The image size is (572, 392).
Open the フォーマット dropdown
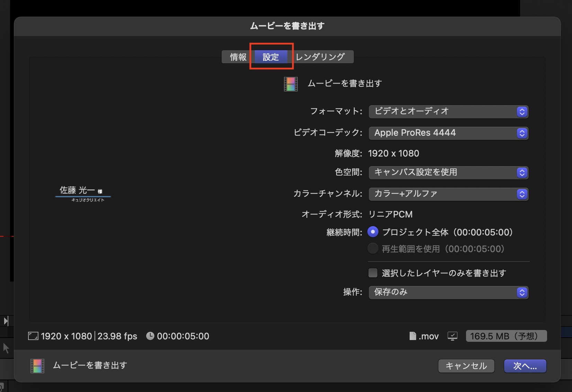coord(448,112)
